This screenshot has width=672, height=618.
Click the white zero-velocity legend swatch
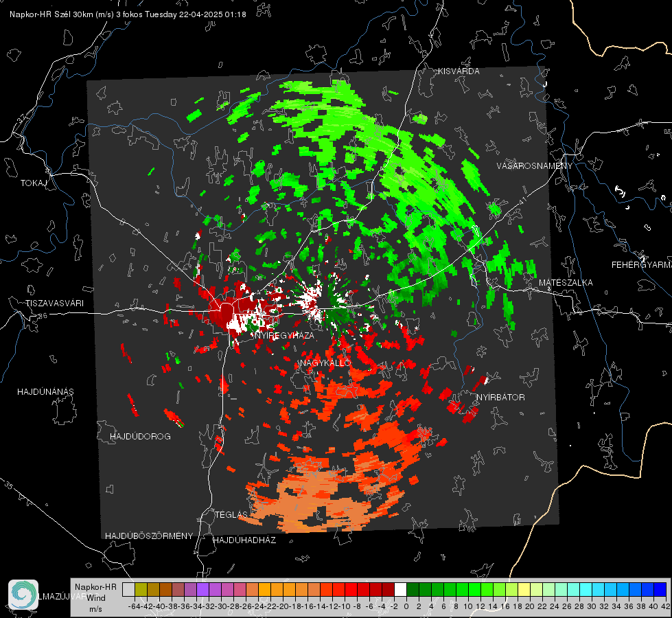pos(400,590)
